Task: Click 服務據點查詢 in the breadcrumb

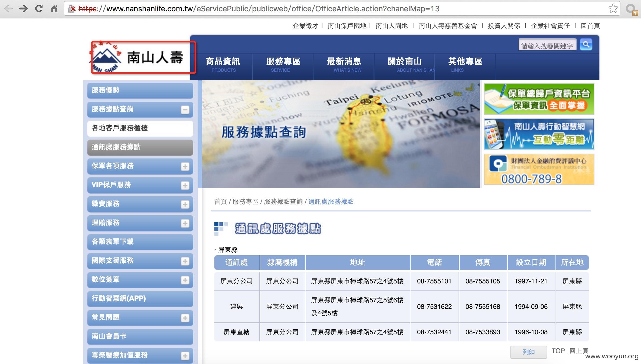Action: pyautogui.click(x=283, y=202)
